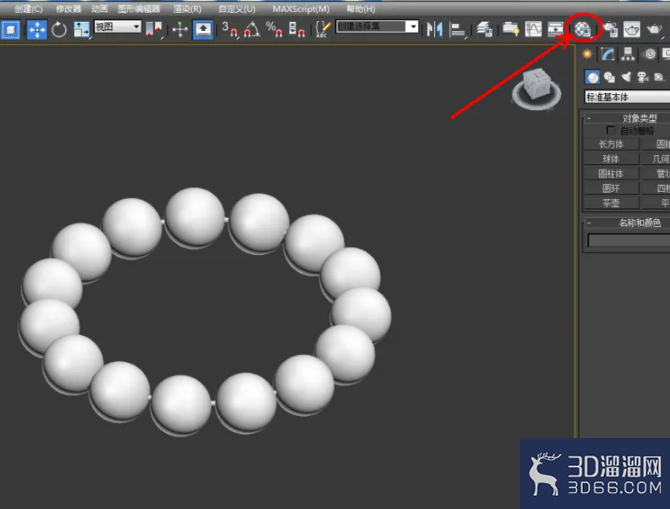This screenshot has width=670, height=509.
Task: Toggle the Spinner Snap icon
Action: (x=297, y=29)
